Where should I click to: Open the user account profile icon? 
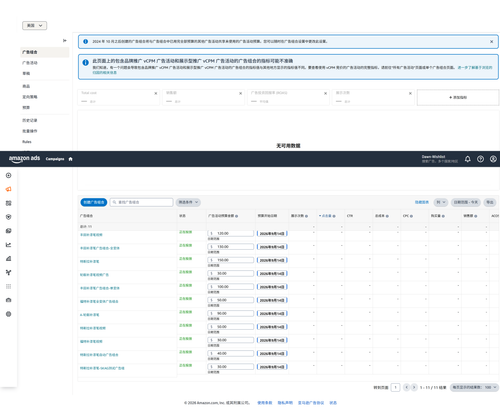pyautogui.click(x=493, y=159)
